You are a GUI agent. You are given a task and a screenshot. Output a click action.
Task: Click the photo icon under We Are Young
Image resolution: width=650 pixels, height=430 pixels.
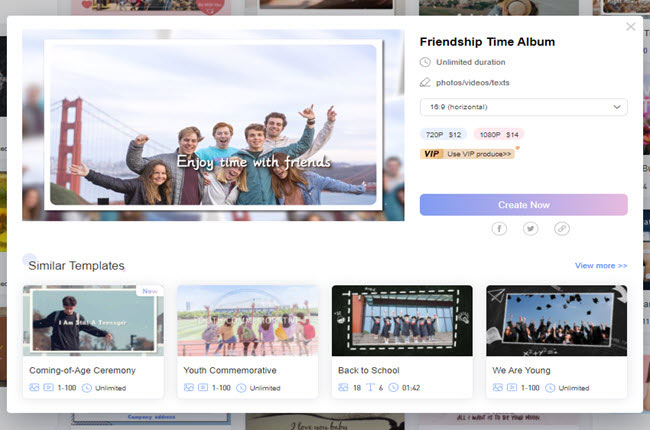click(x=497, y=388)
